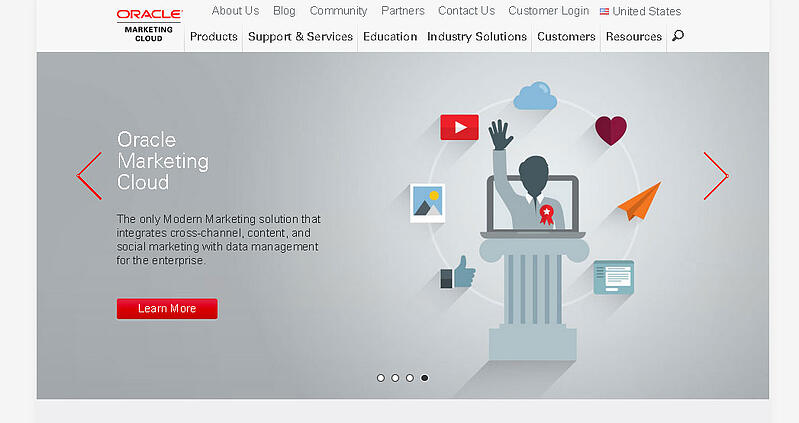Go to previous slide with left arrow
This screenshot has width=799, height=423.
89,176
